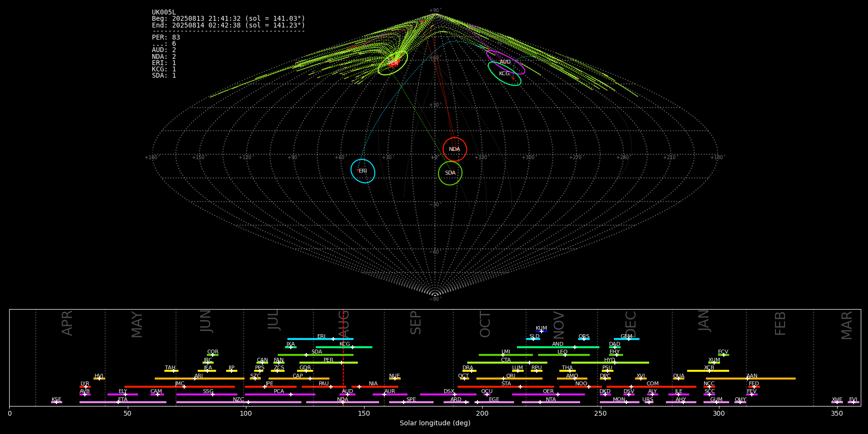868x434 pixels.
Task: Click the Beg: 20250813 21:41:32 line
Action: 229,19
